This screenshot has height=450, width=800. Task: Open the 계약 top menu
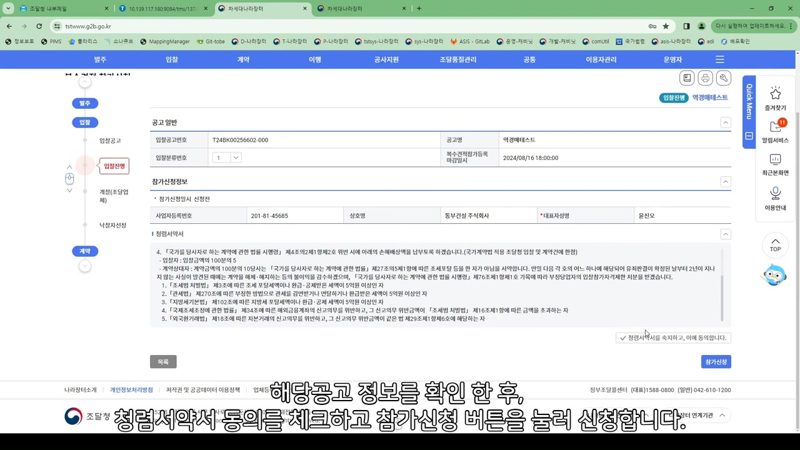(x=243, y=60)
